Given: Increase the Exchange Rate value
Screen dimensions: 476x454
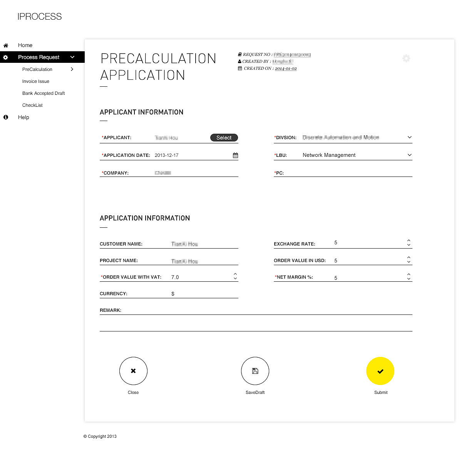Looking at the screenshot, I should pyautogui.click(x=409, y=240).
